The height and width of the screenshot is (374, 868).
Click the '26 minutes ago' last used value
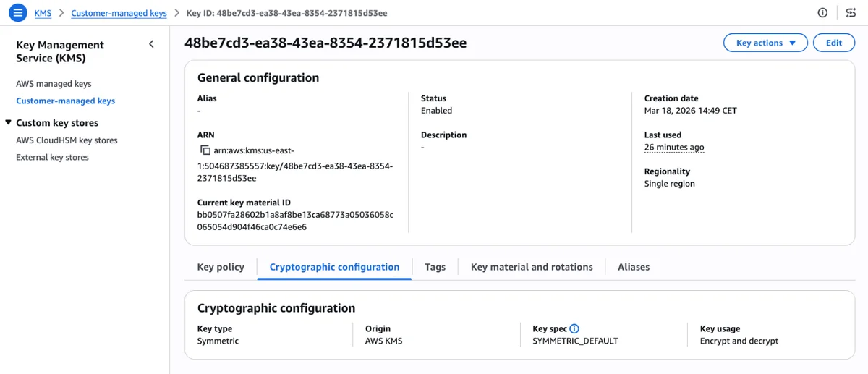click(674, 147)
